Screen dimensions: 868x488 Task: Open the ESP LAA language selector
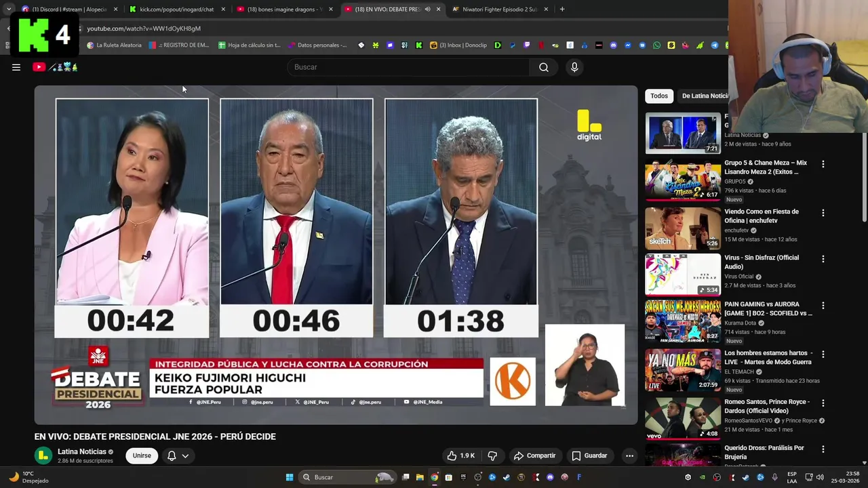pyautogui.click(x=792, y=477)
